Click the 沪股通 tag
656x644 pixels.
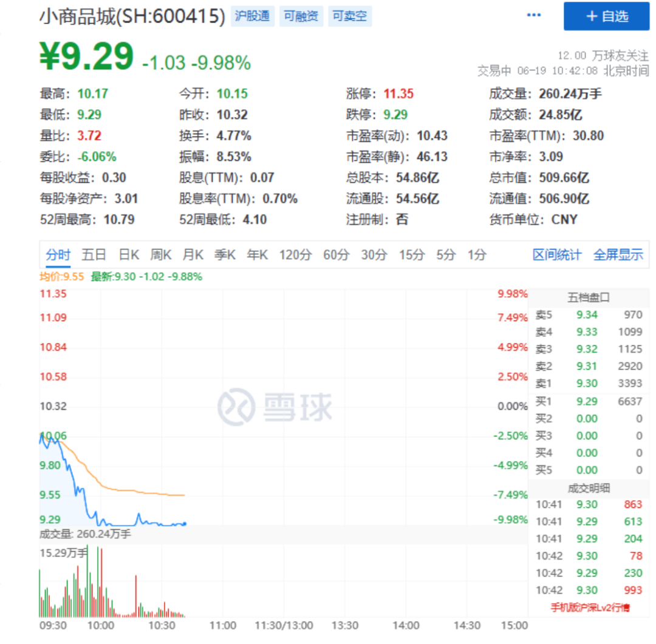(252, 16)
